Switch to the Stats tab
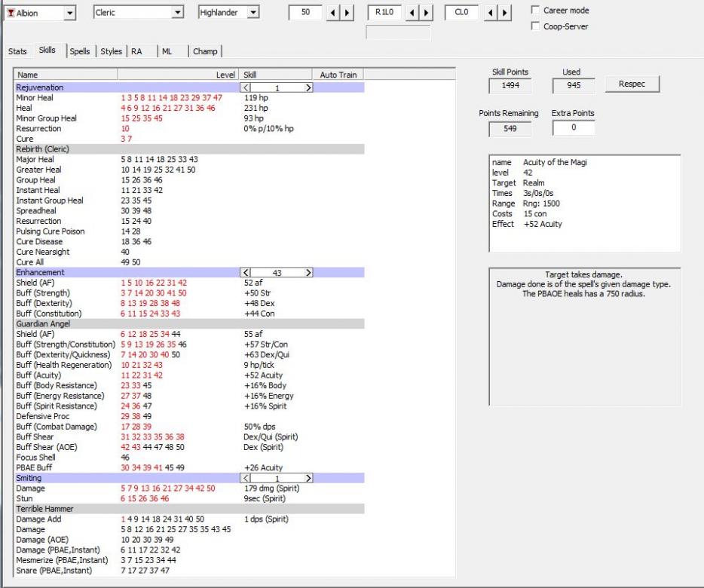 tap(17, 51)
